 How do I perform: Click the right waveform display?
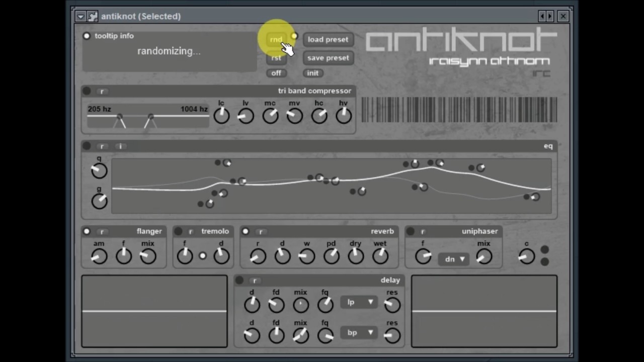484,311
